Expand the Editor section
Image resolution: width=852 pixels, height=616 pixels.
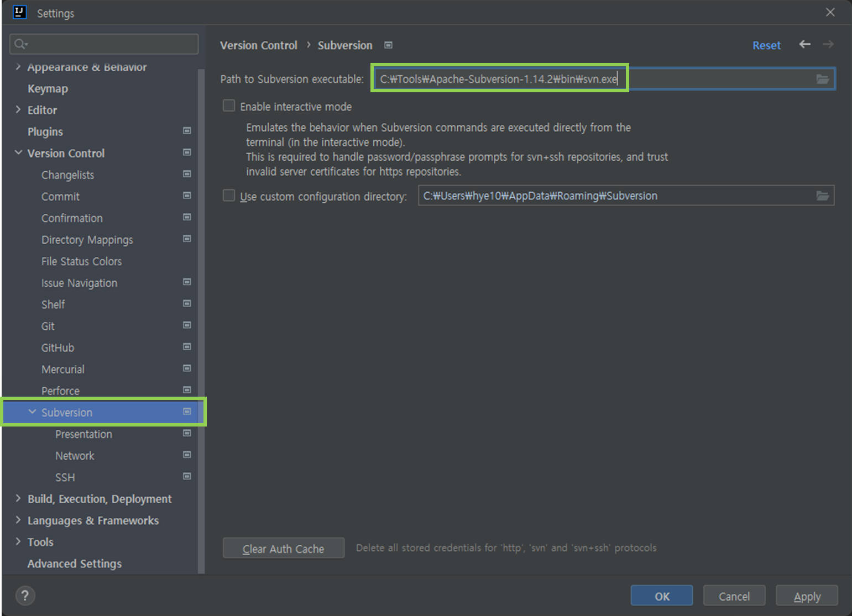[18, 110]
